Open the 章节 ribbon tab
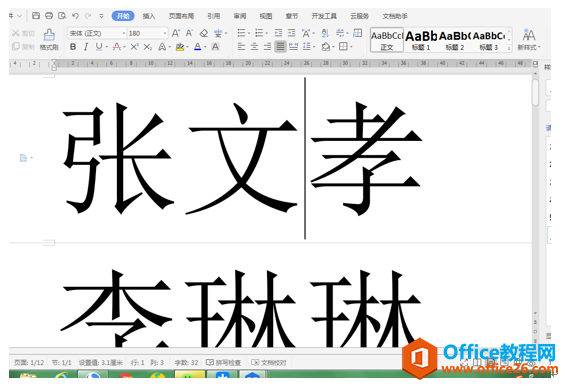The height and width of the screenshot is (386, 565). coord(292,16)
